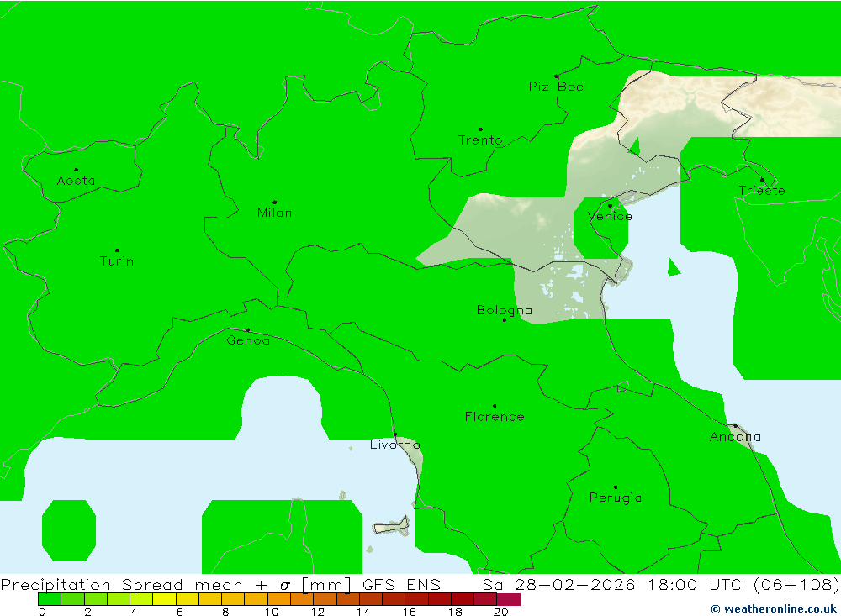Viewport: 841px width, 616px height.
Task: Click the Venice city label
Action: click(610, 216)
